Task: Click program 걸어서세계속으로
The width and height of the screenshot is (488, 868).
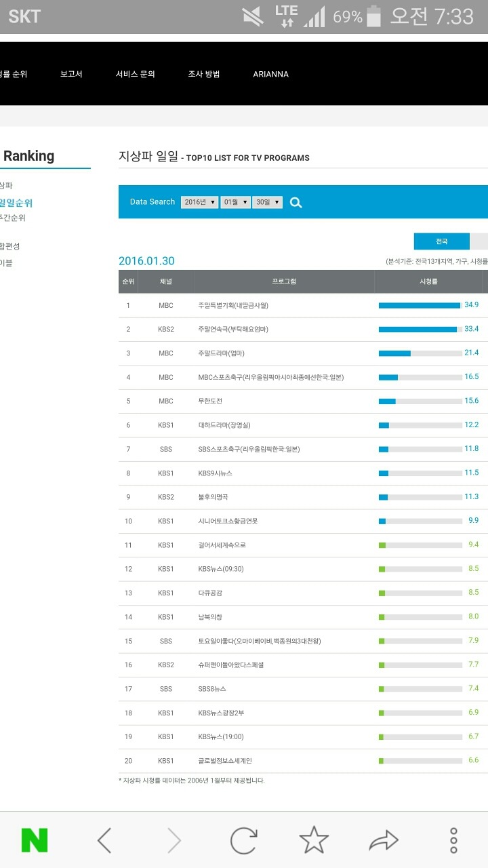Action: pyautogui.click(x=222, y=545)
